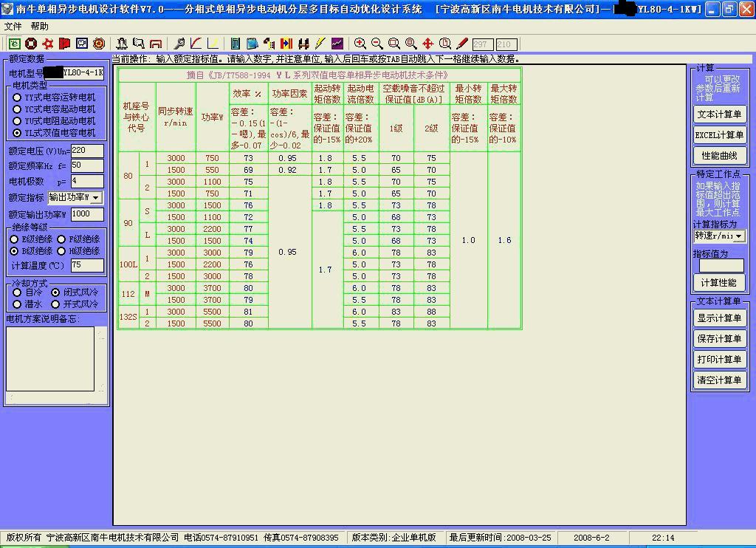The height and width of the screenshot is (548, 756).
Task: Click the red-blue-yellow bars toolbar icon
Action: tap(286, 44)
